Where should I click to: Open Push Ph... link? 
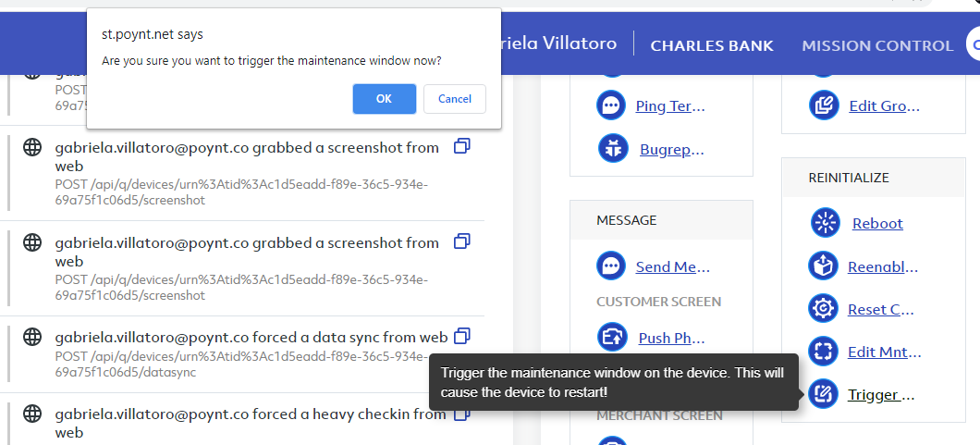click(x=671, y=338)
